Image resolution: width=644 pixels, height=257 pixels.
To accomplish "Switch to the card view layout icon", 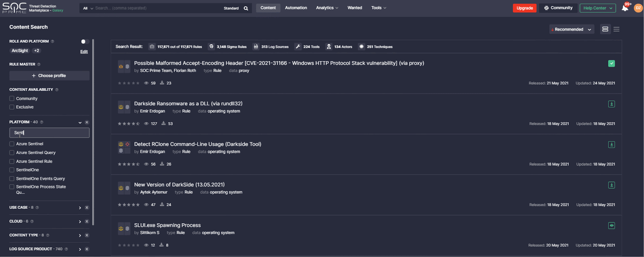I will click(605, 29).
